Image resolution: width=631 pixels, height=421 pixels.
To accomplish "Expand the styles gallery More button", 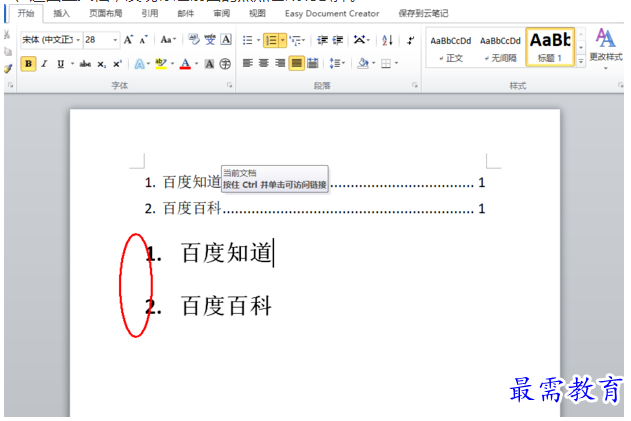I will 581,61.
